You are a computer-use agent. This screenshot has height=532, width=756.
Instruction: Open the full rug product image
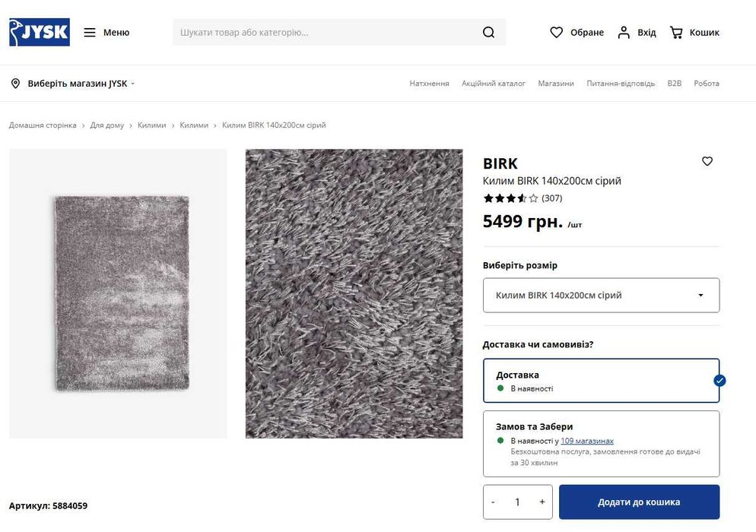tap(118, 293)
